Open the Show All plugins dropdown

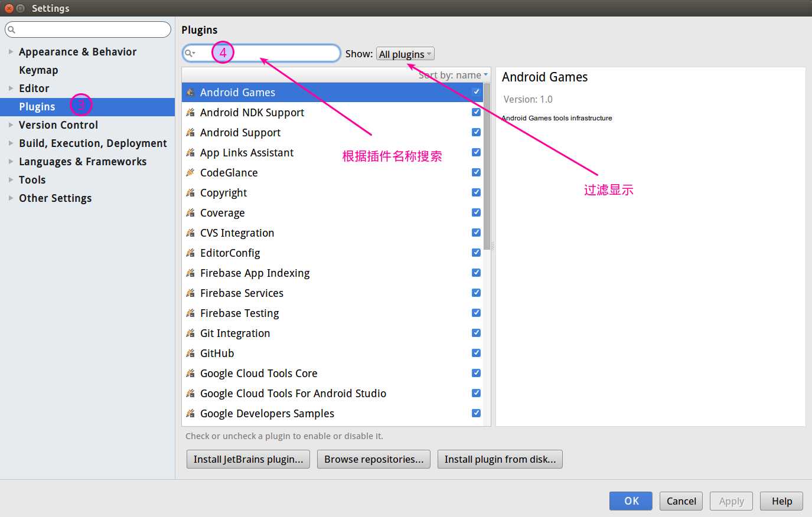pos(405,54)
